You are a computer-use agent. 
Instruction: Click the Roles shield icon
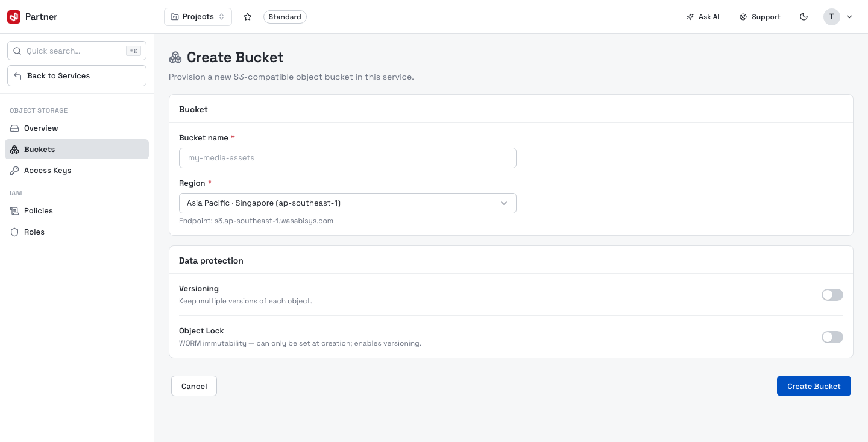point(14,232)
